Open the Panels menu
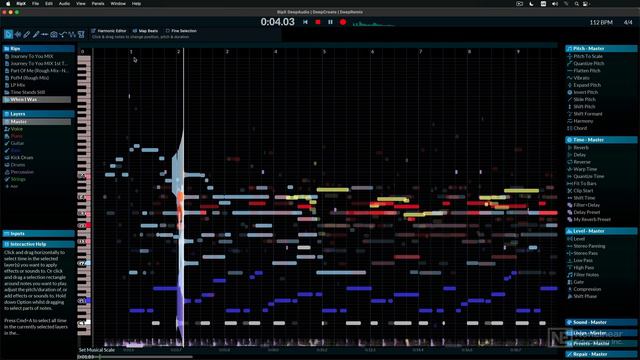 coord(98,4)
